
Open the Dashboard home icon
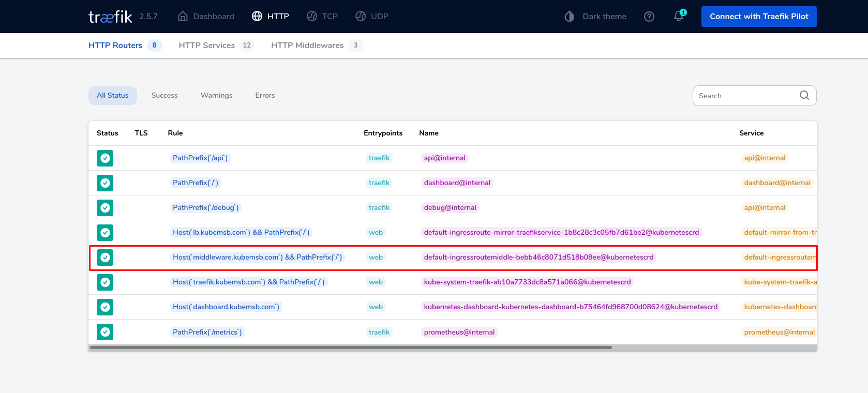coord(183,17)
